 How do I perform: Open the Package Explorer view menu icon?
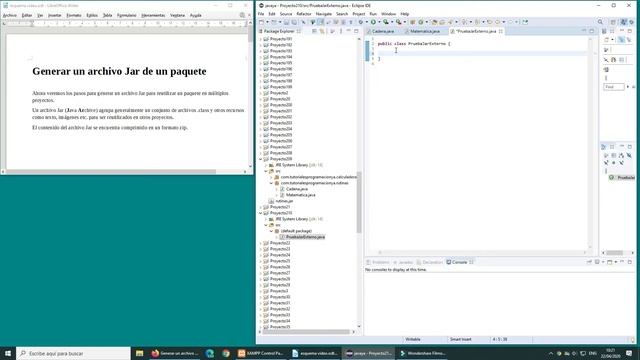(x=341, y=31)
